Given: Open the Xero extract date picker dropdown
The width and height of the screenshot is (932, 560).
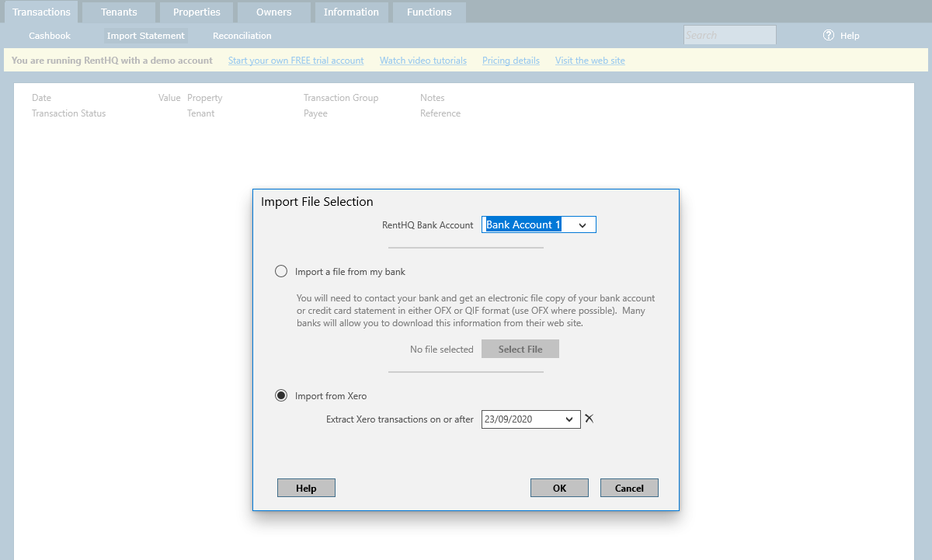Looking at the screenshot, I should click(x=570, y=419).
